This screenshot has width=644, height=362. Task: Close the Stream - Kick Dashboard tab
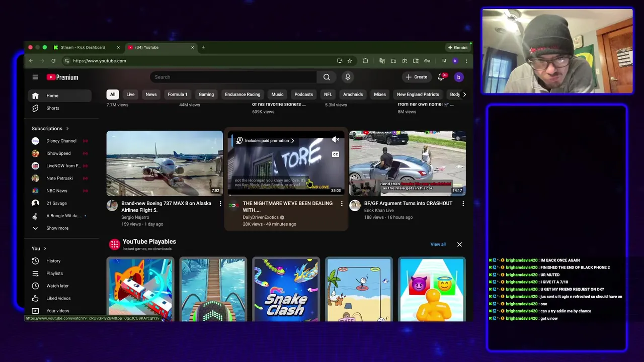118,47
